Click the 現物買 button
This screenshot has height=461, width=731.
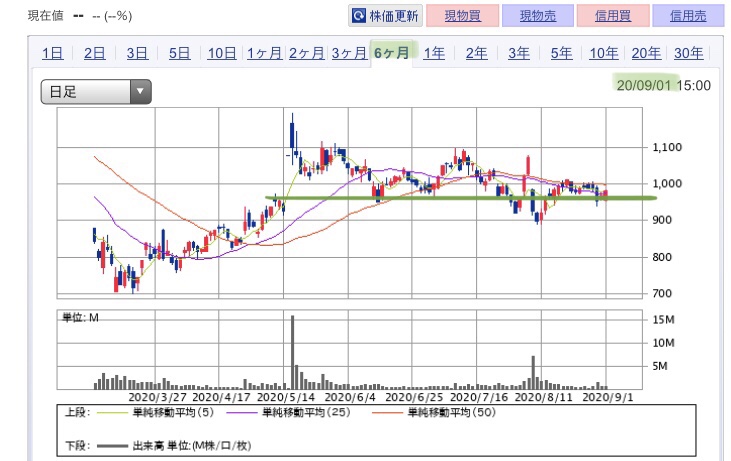pos(462,16)
